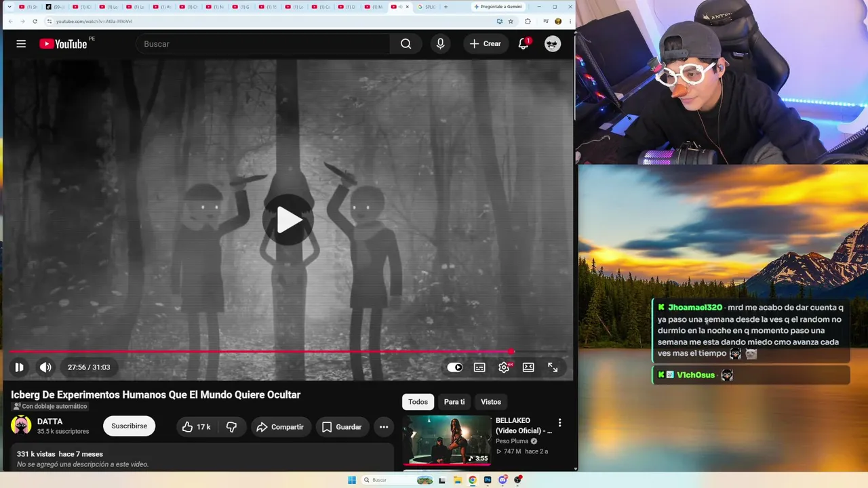The height and width of the screenshot is (488, 868).
Task: Focus the YouTube Buscar search field
Action: [x=263, y=44]
